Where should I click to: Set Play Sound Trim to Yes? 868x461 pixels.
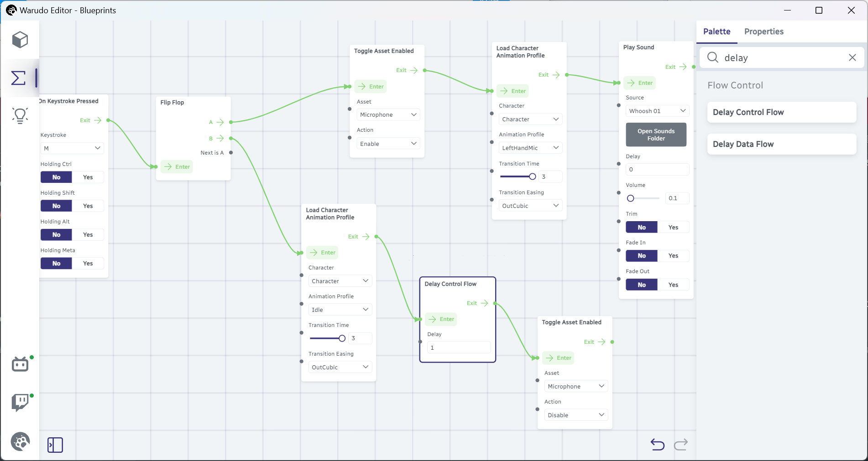coord(673,227)
